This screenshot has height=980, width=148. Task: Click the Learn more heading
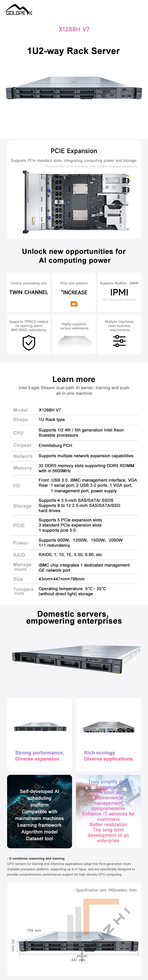(x=74, y=379)
